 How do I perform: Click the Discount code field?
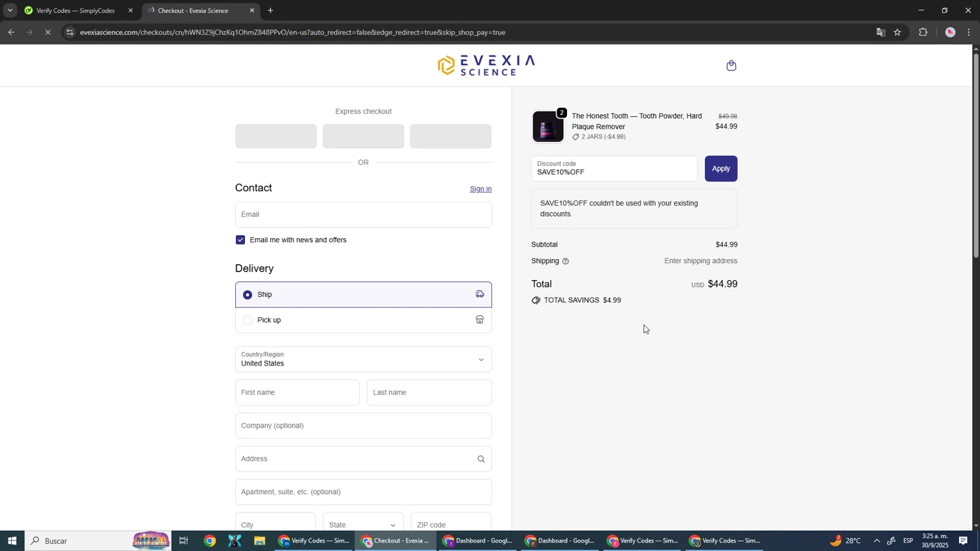pos(614,168)
